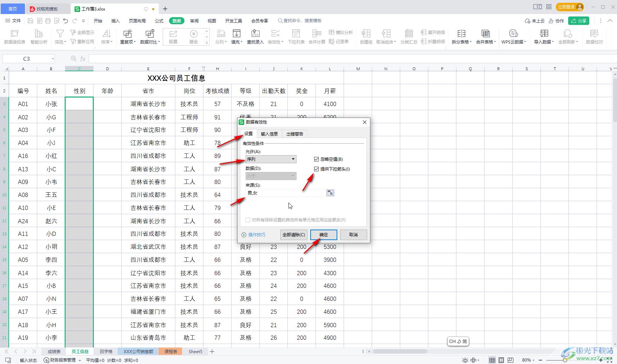The image size is (617, 364).
Task: Click the 分享 share button
Action: coord(579,21)
